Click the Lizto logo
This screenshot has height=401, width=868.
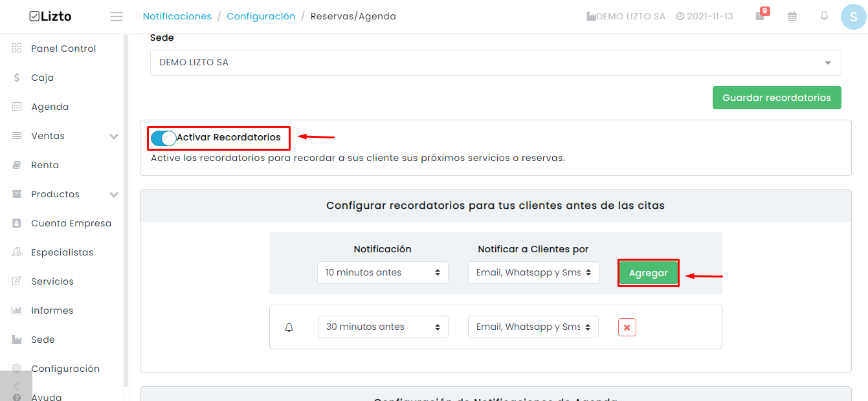pyautogui.click(x=50, y=16)
